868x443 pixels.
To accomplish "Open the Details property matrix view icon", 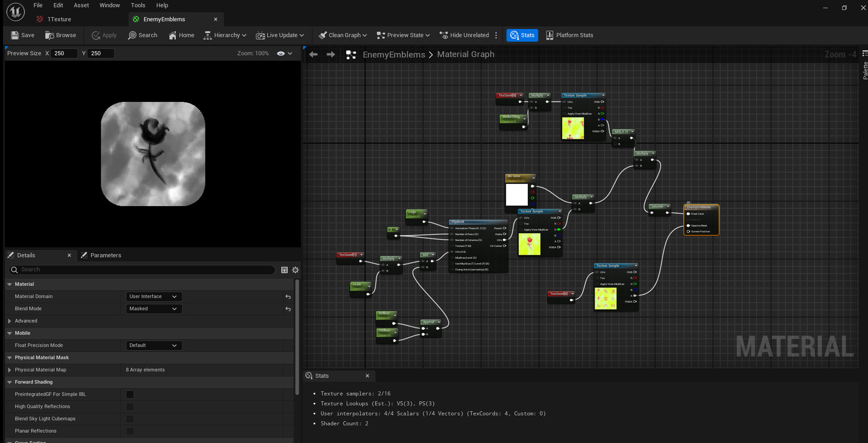I will pos(284,269).
